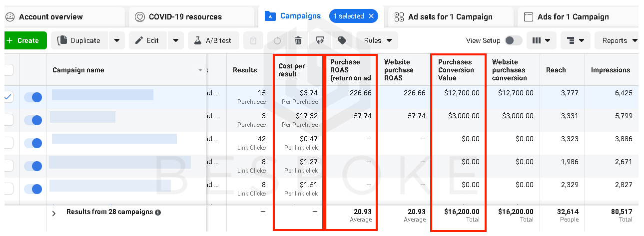644x236 pixels.
Task: Click info icon beside Results from 28 campaigns
Action: [158, 213]
